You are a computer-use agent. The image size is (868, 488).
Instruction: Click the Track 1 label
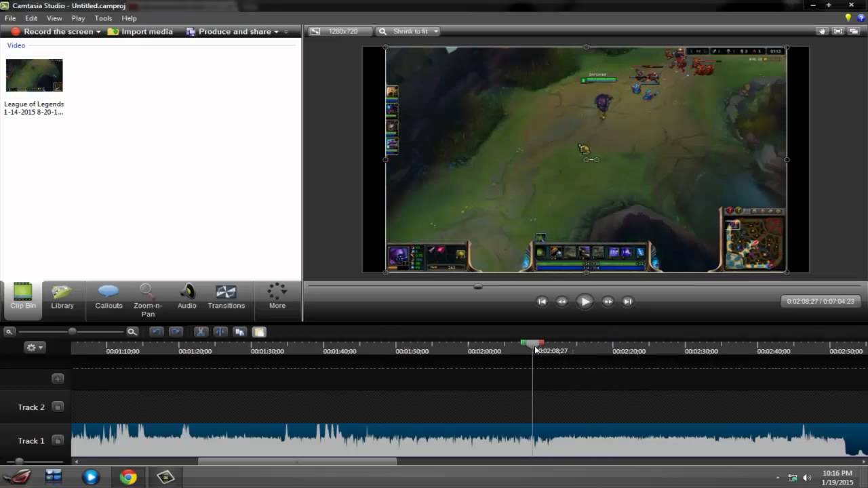[x=31, y=441]
